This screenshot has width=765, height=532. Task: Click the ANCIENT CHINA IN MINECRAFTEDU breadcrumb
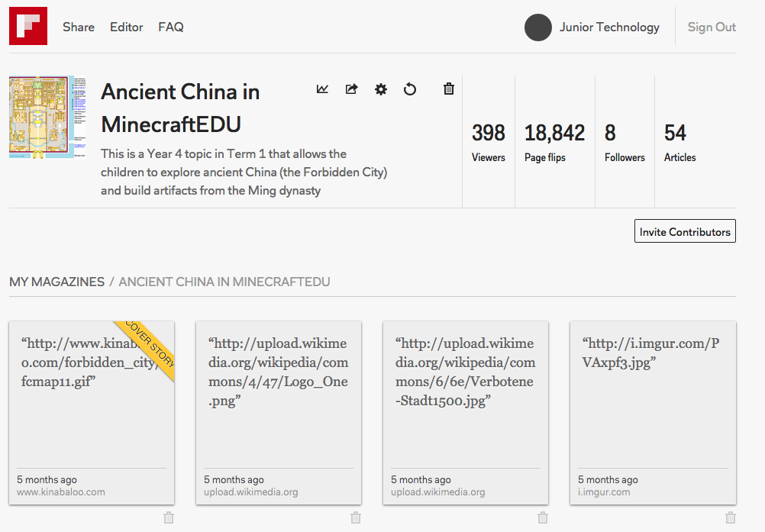[224, 282]
